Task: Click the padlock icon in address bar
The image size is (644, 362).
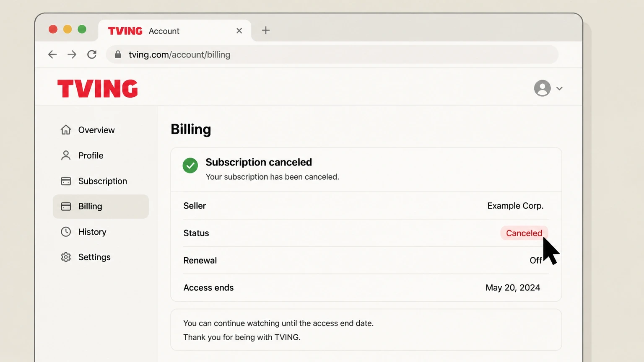Action: [118, 54]
